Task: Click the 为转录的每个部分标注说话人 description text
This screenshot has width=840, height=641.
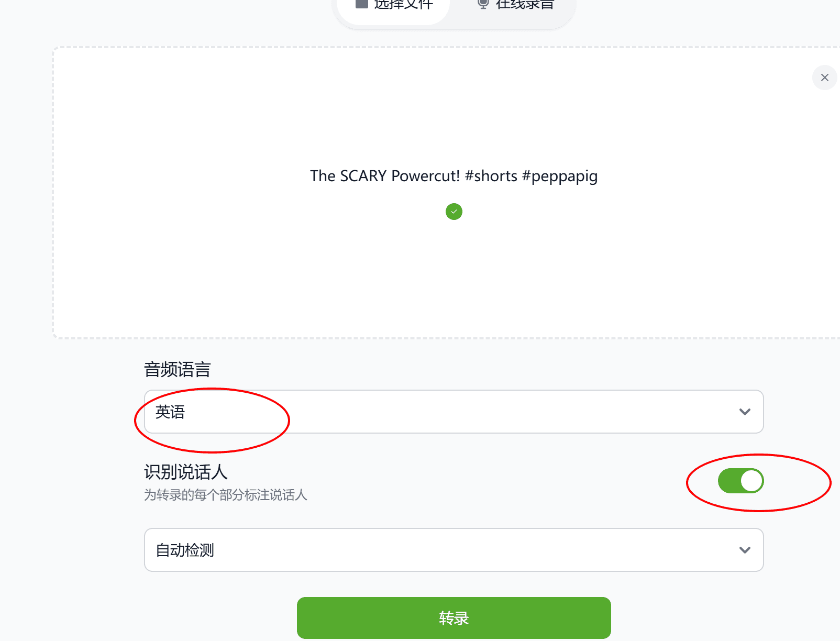Action: click(x=225, y=495)
